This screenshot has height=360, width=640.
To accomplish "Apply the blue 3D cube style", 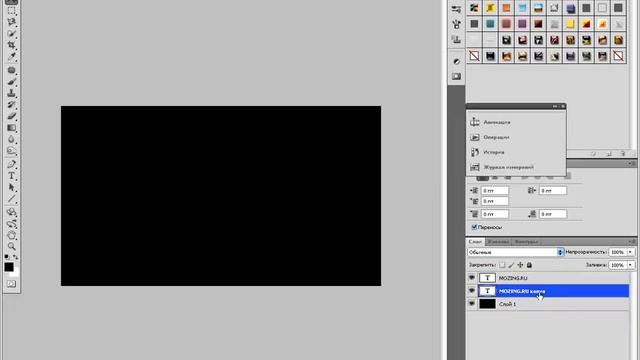I will click(570, 8).
